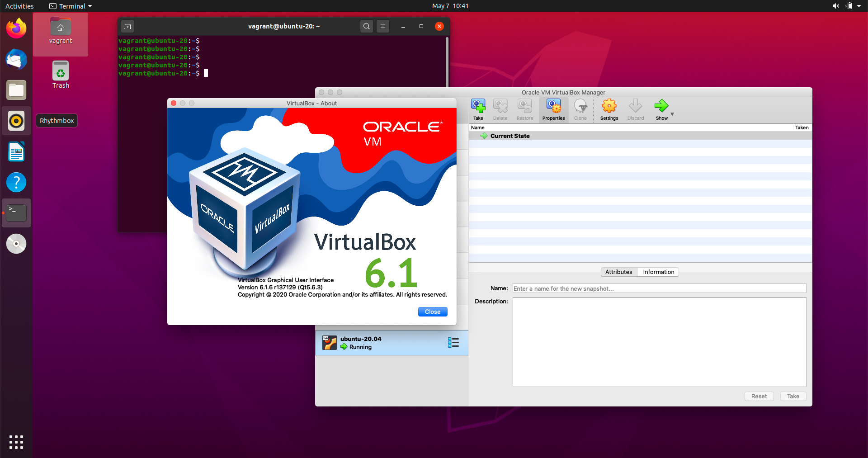This screenshot has height=458, width=868.
Task: Select the Current State snapshot row
Action: tap(640, 136)
